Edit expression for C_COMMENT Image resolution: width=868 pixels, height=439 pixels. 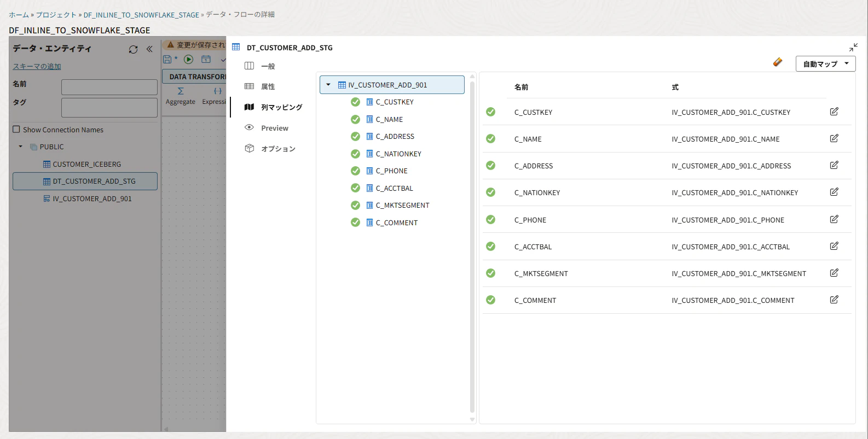[834, 300]
